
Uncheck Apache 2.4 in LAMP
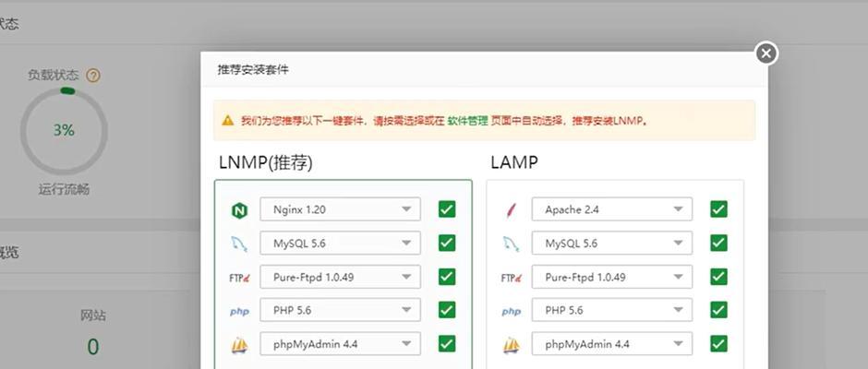(718, 209)
